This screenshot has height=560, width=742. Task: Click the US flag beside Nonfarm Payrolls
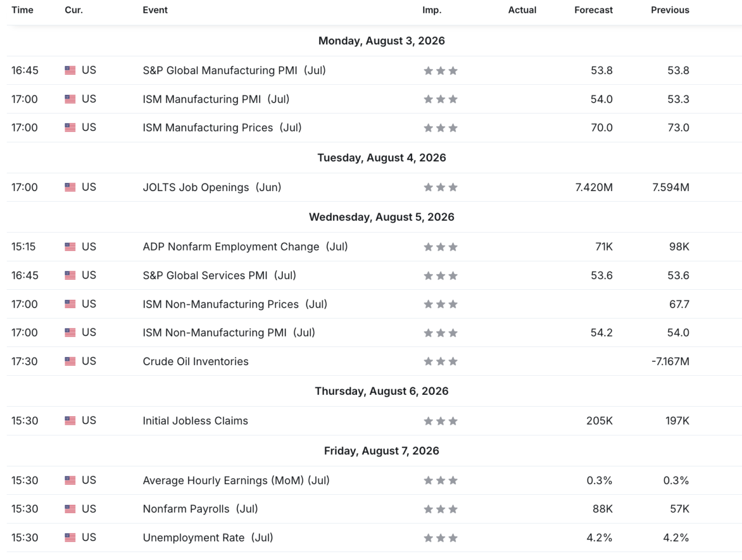click(x=70, y=509)
